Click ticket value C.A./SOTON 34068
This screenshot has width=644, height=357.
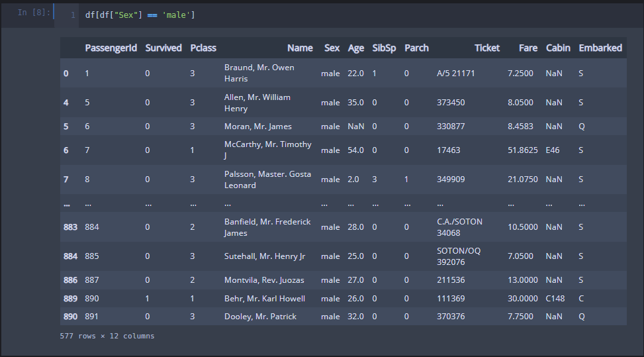click(x=459, y=227)
